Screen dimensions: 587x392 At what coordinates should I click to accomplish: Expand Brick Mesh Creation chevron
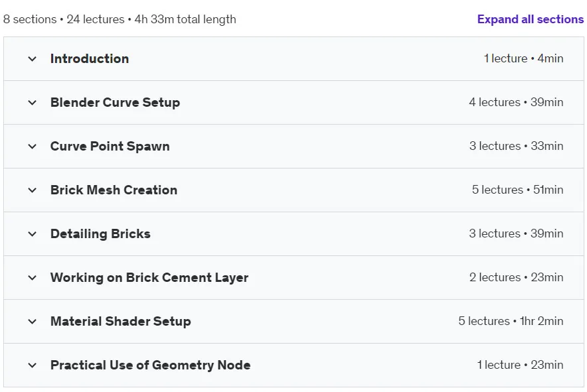pyautogui.click(x=32, y=190)
